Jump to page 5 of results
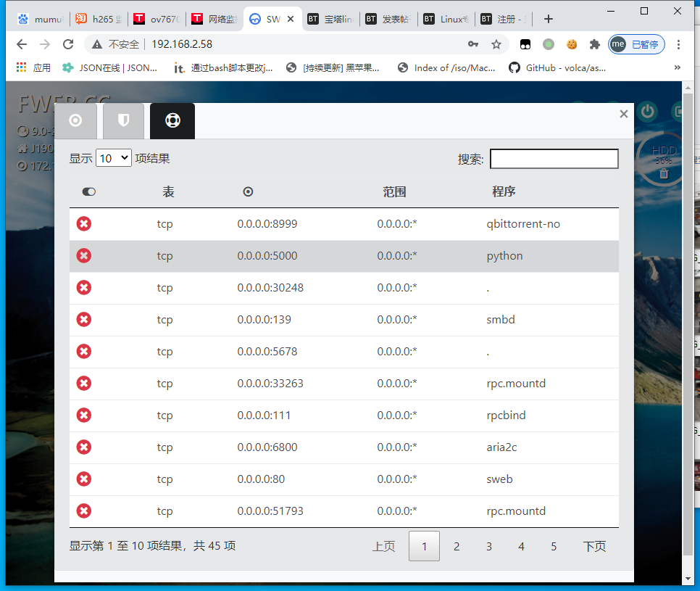 (x=554, y=547)
